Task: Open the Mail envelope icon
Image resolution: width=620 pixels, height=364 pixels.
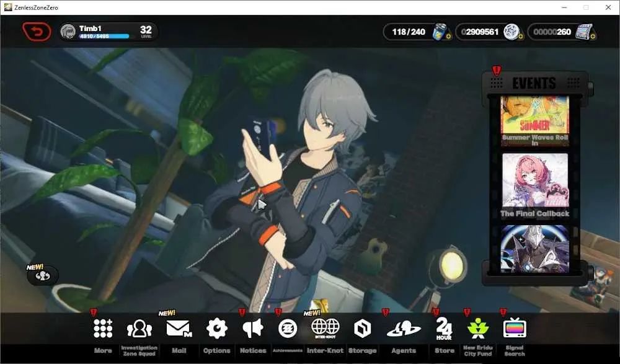Action: pyautogui.click(x=179, y=329)
